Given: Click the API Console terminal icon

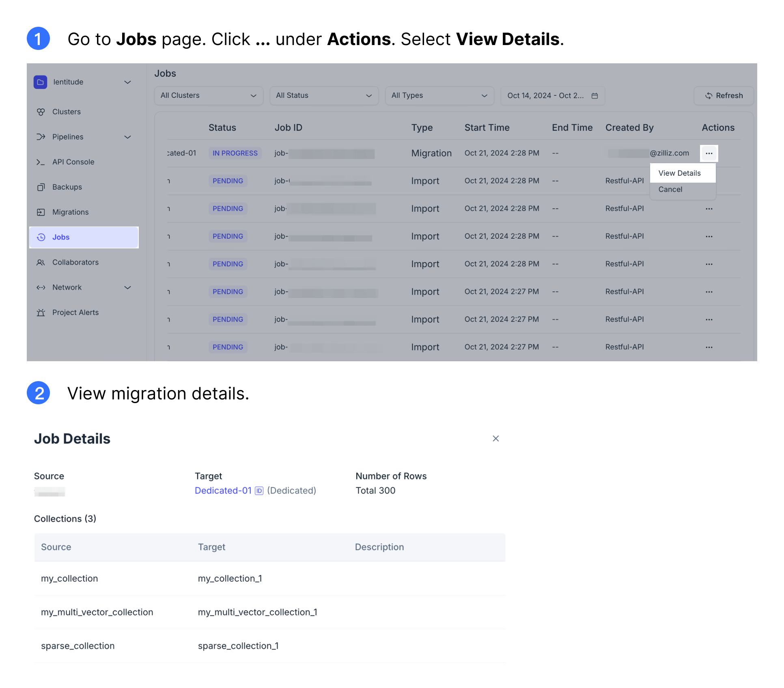Looking at the screenshot, I should click(41, 162).
